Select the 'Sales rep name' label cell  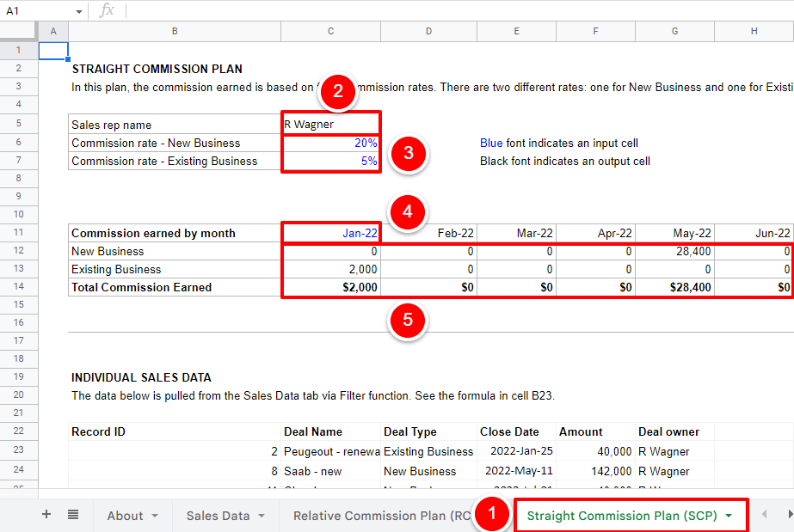pyautogui.click(x=175, y=125)
